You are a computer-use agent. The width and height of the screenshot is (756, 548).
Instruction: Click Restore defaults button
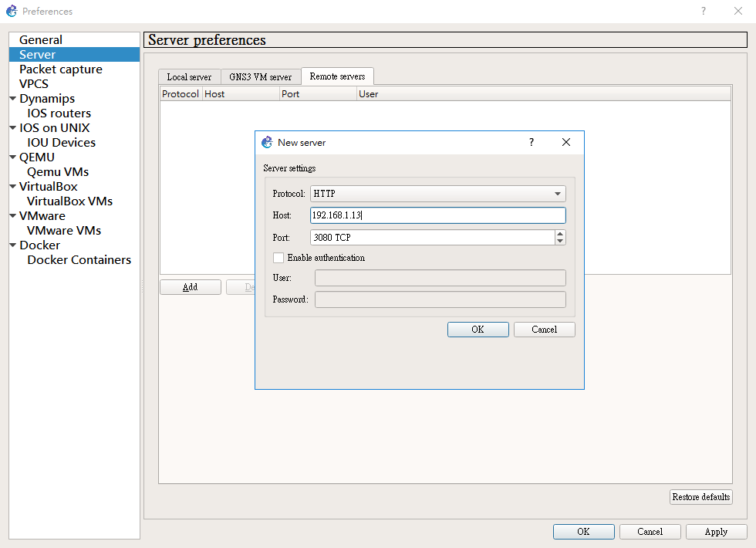(701, 497)
